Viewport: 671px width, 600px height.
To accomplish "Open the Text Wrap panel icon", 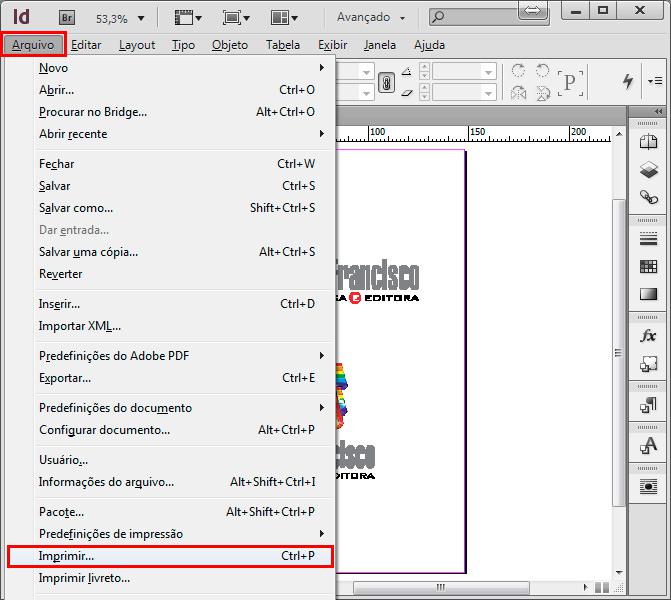I will 648,487.
